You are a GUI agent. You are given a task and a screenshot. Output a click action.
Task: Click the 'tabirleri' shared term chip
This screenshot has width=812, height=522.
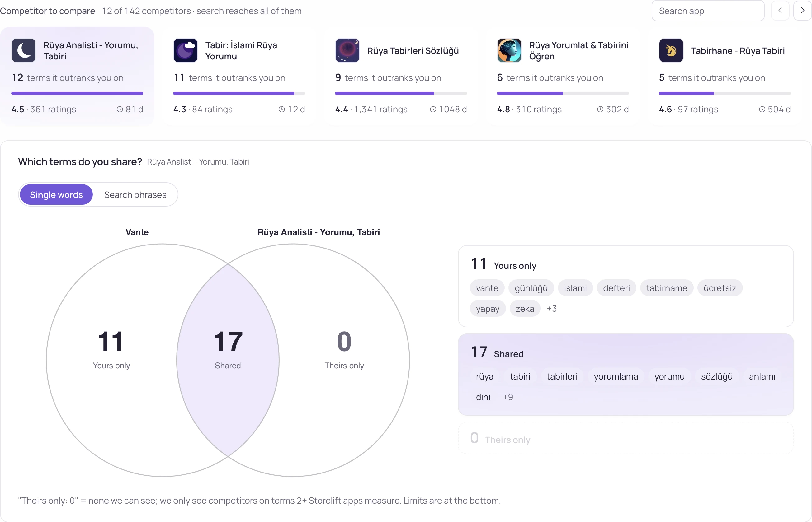[x=562, y=377]
